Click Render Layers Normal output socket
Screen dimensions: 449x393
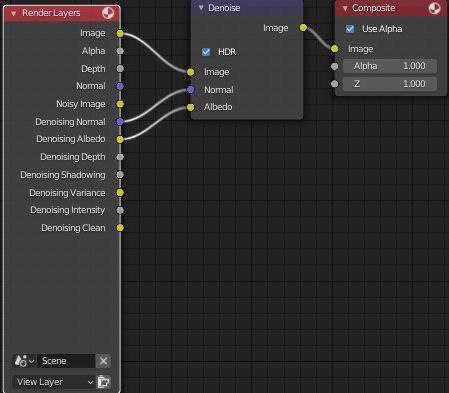coord(120,86)
